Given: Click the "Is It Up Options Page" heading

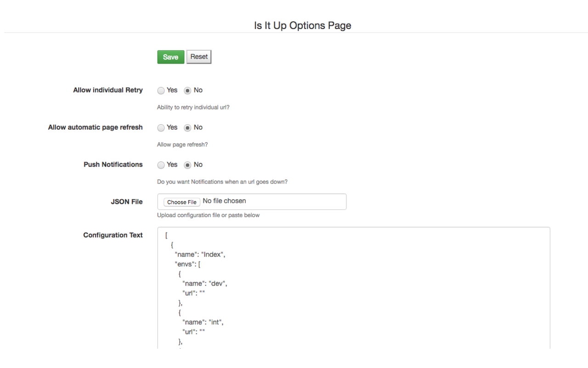Looking at the screenshot, I should coord(302,26).
